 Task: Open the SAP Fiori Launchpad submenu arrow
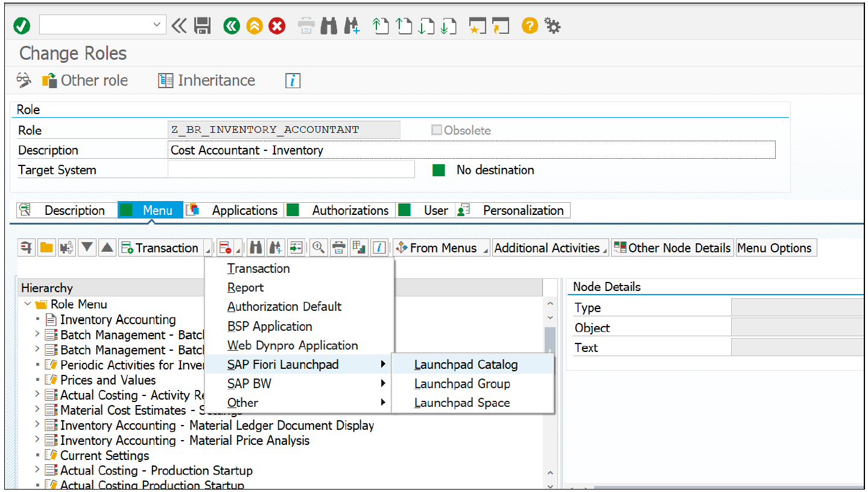click(x=382, y=365)
